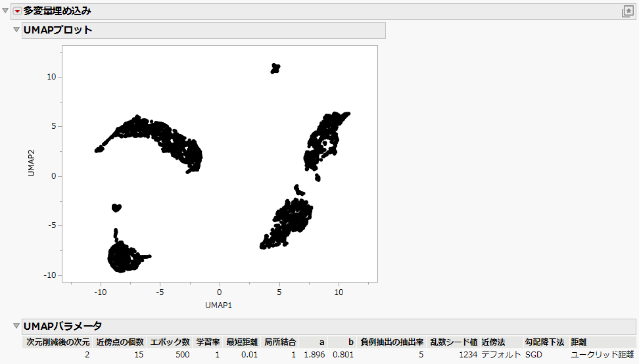Click the b parameter value 0.801
639x364 pixels.
343,355
